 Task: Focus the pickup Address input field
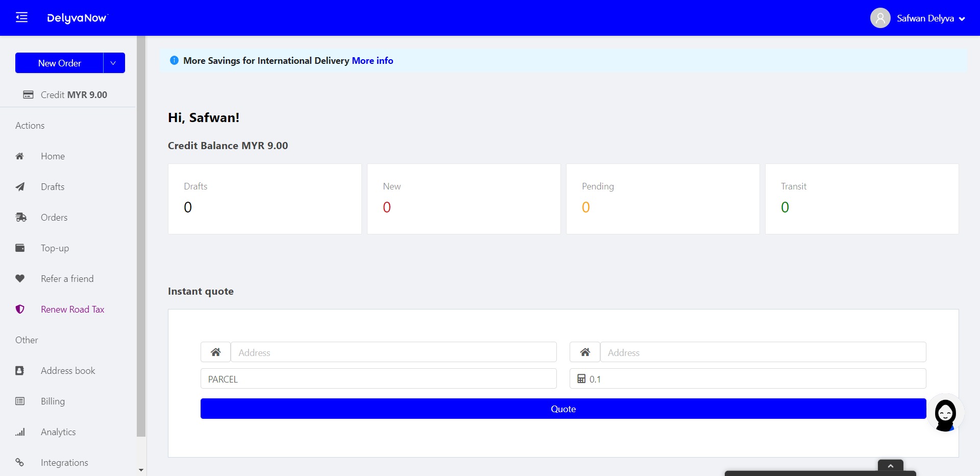(x=394, y=352)
